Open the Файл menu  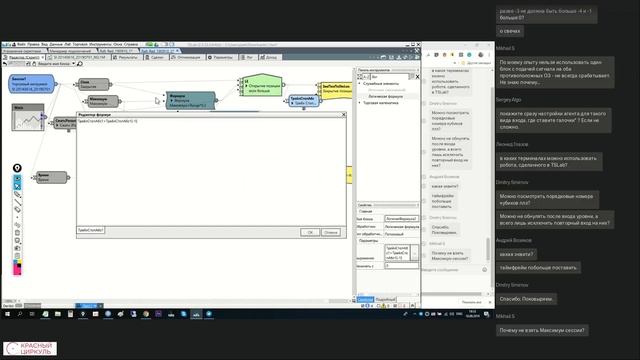pos(21,44)
